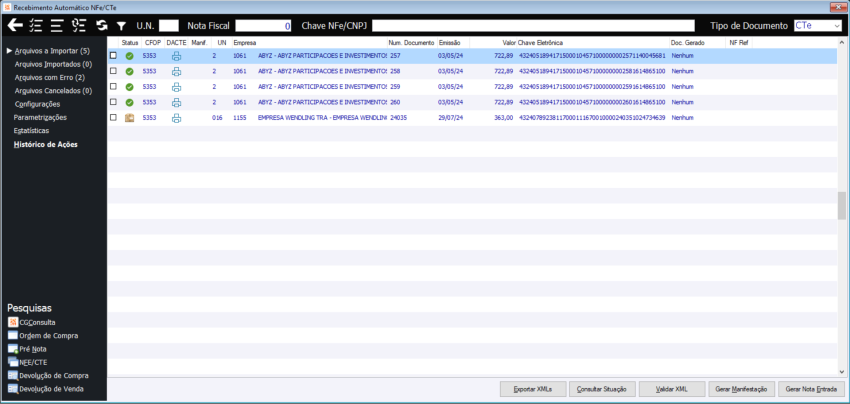Viewport: 850px width, 404px height.
Task: Open DACTE printer icon for document 259
Action: coord(176,87)
